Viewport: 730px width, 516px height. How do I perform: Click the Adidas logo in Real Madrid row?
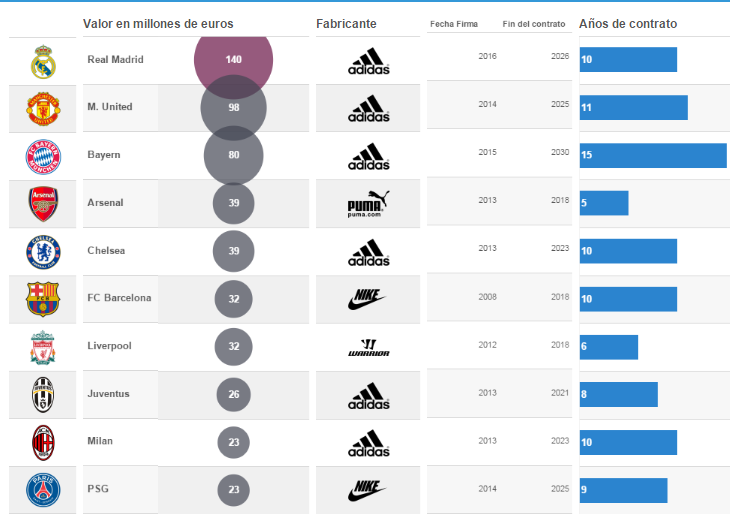click(x=368, y=60)
